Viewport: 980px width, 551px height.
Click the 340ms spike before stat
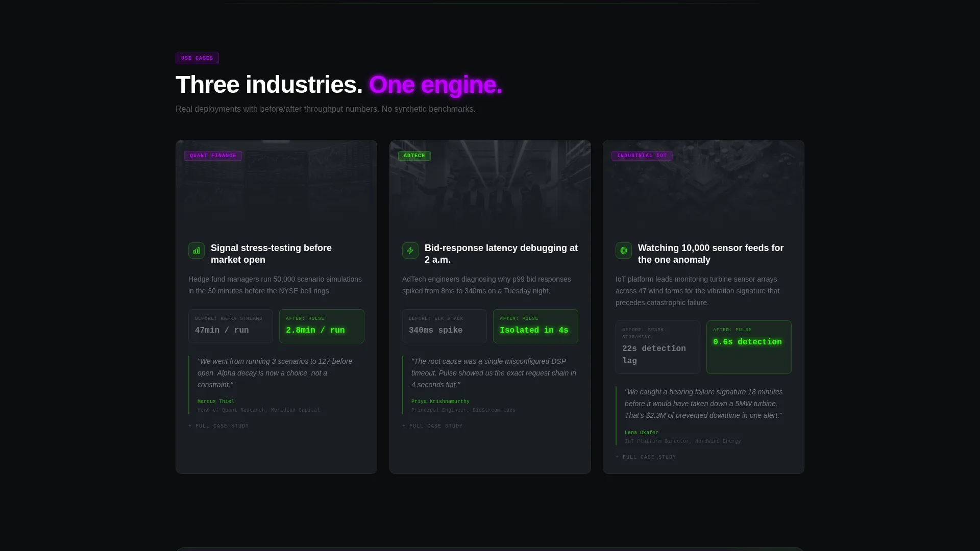444,326
